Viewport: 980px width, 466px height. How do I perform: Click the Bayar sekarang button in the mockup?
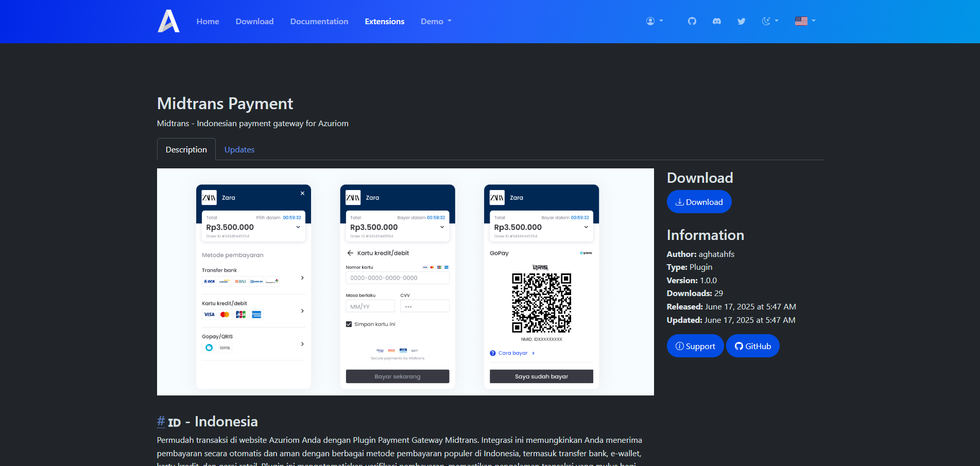click(397, 376)
